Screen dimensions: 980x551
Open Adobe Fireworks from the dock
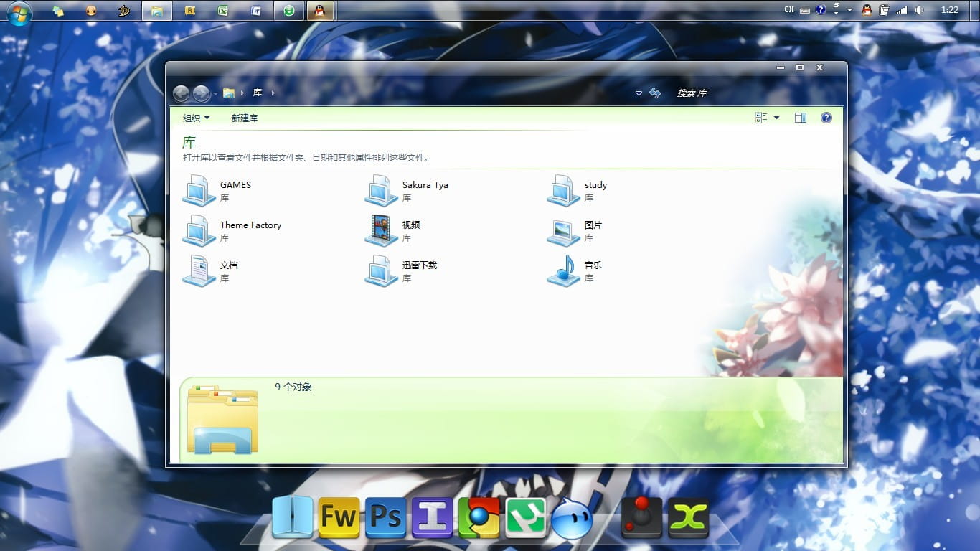point(339,516)
